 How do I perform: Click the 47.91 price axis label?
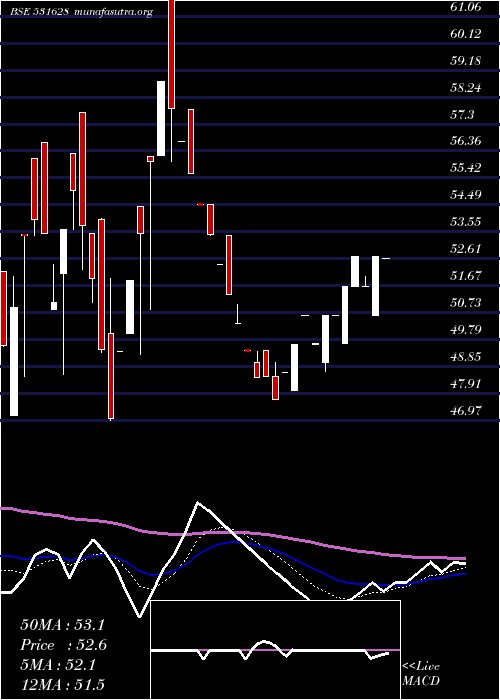(466, 383)
